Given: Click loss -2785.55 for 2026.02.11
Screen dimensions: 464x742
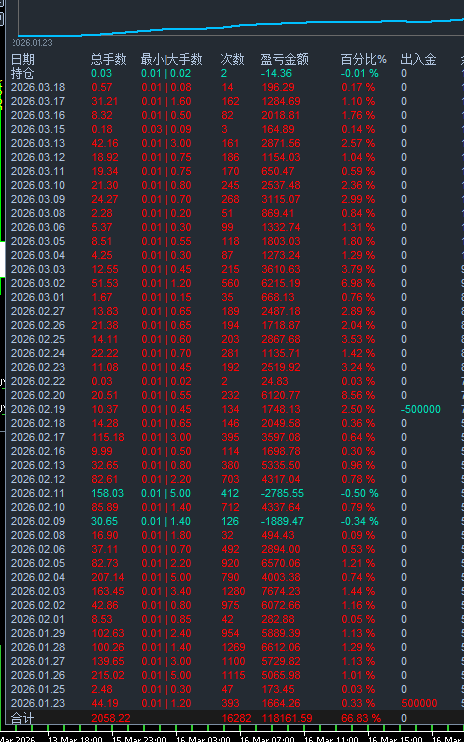Looking at the screenshot, I should [282, 494].
